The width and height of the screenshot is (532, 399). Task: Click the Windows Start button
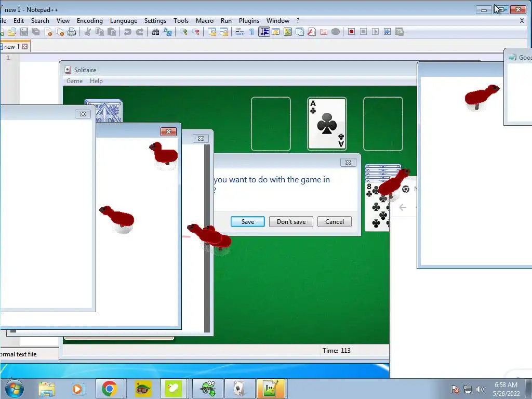(x=14, y=389)
